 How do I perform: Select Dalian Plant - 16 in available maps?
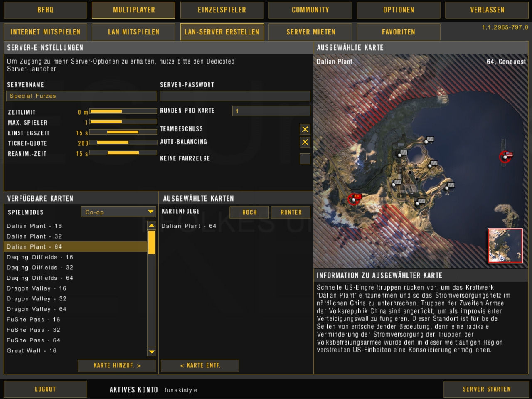click(x=76, y=226)
